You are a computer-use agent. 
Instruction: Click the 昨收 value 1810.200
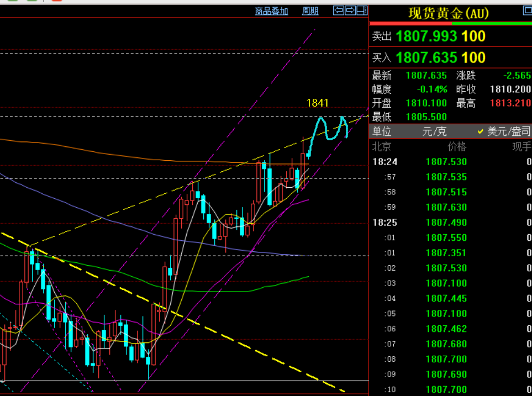510,89
